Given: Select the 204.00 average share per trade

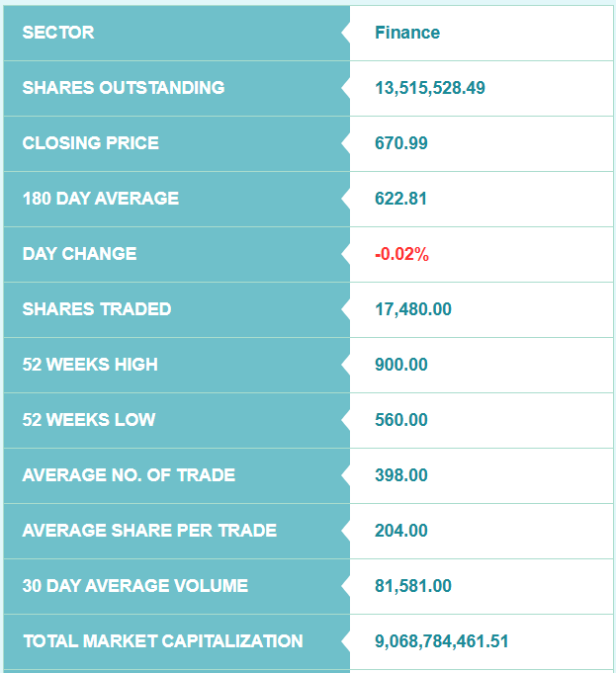Looking at the screenshot, I should pos(401,531).
